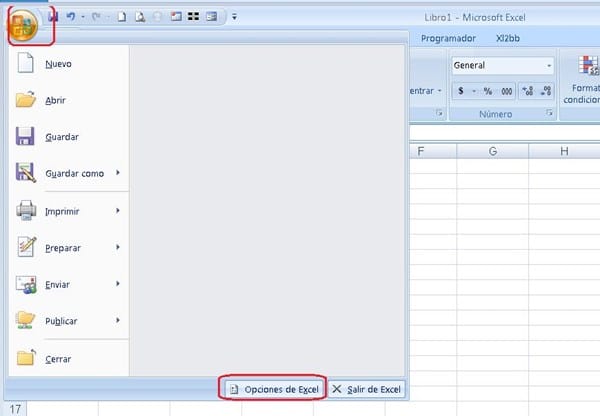Viewport: 600px width, 416px height.
Task: Click the Undo arrow icon
Action: click(71, 16)
